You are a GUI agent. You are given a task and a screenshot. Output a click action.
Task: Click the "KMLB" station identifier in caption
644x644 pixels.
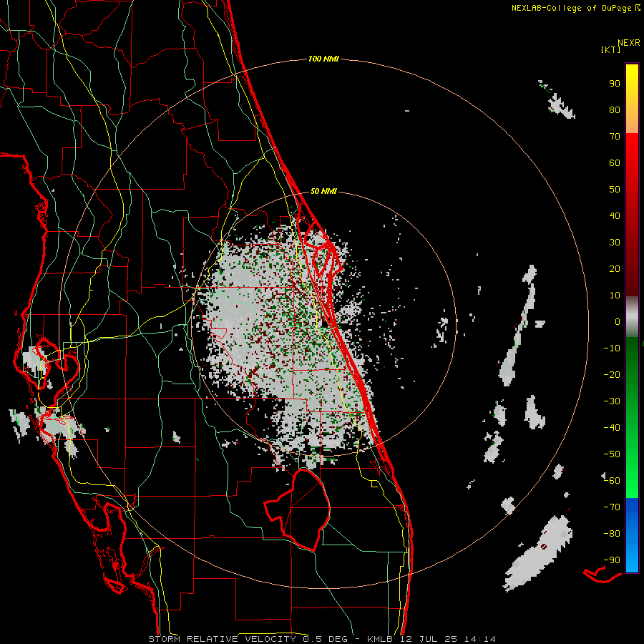379,639
